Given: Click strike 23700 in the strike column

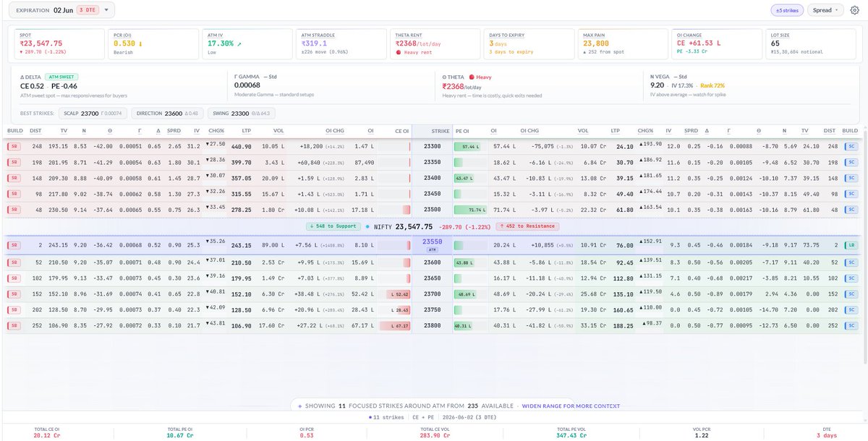Looking at the screenshot, I should pyautogui.click(x=433, y=294).
